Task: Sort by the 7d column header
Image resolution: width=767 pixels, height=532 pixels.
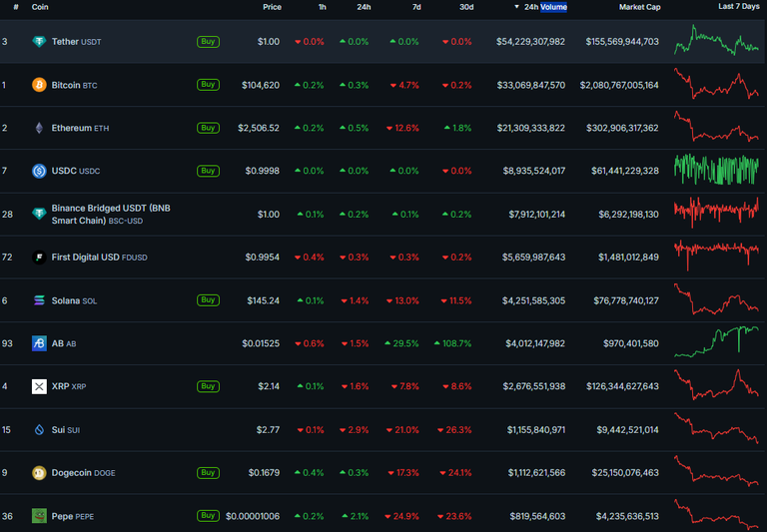Action: point(416,7)
